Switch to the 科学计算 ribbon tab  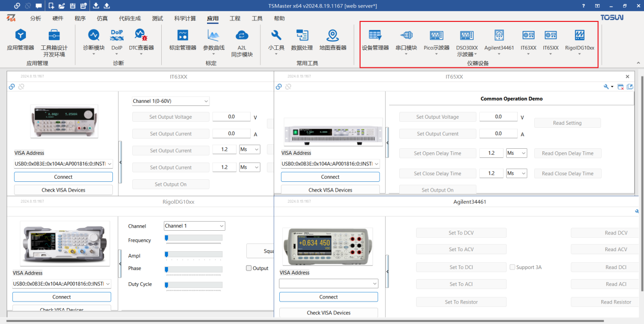(185, 18)
